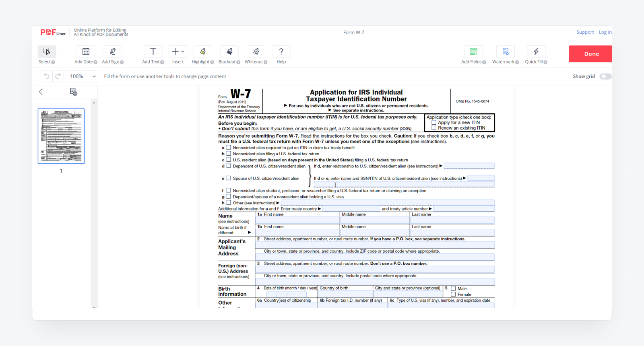Click the 1a First name field
The height and width of the screenshot is (346, 644).
[297, 220]
